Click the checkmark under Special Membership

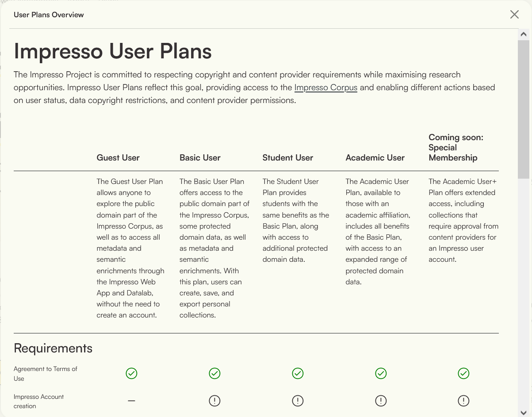tap(463, 373)
